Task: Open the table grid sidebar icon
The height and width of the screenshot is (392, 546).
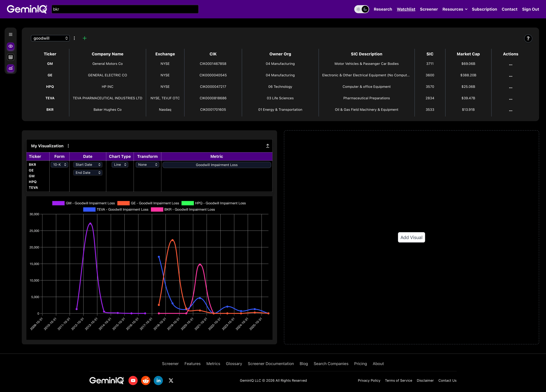Action: pos(11,57)
